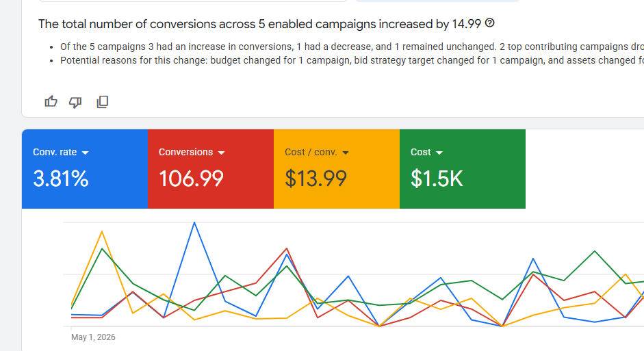Expand the green Cost metric dropdown arrow

click(x=439, y=153)
